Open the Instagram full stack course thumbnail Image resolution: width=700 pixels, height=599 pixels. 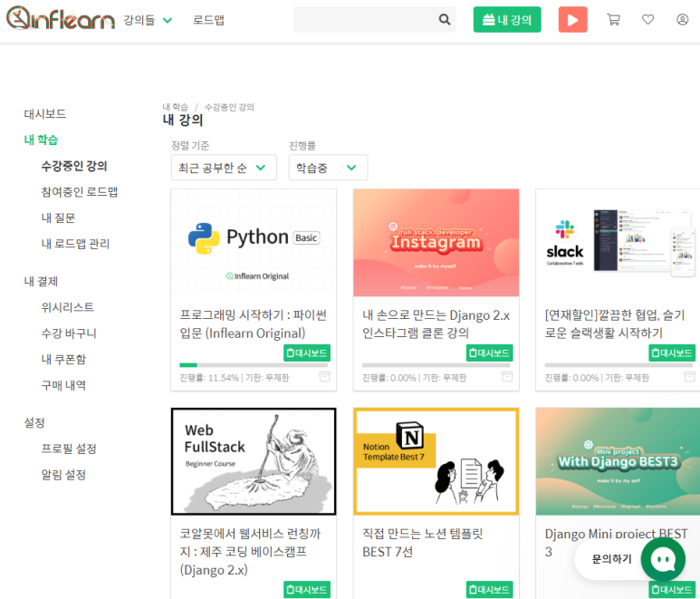436,243
